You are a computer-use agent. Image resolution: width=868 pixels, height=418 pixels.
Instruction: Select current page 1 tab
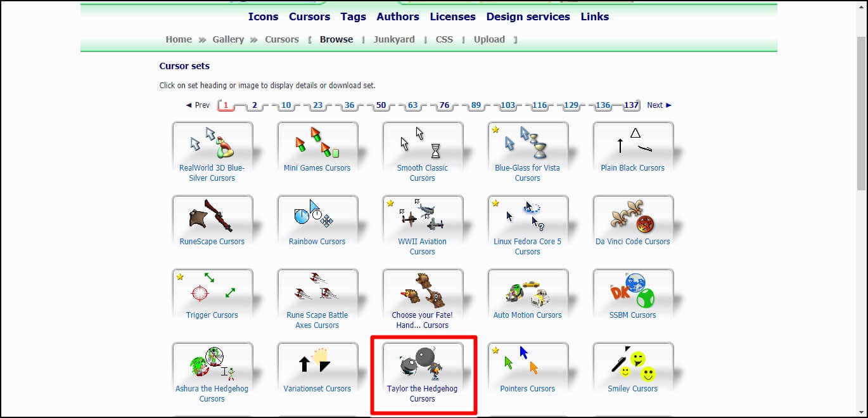click(226, 105)
